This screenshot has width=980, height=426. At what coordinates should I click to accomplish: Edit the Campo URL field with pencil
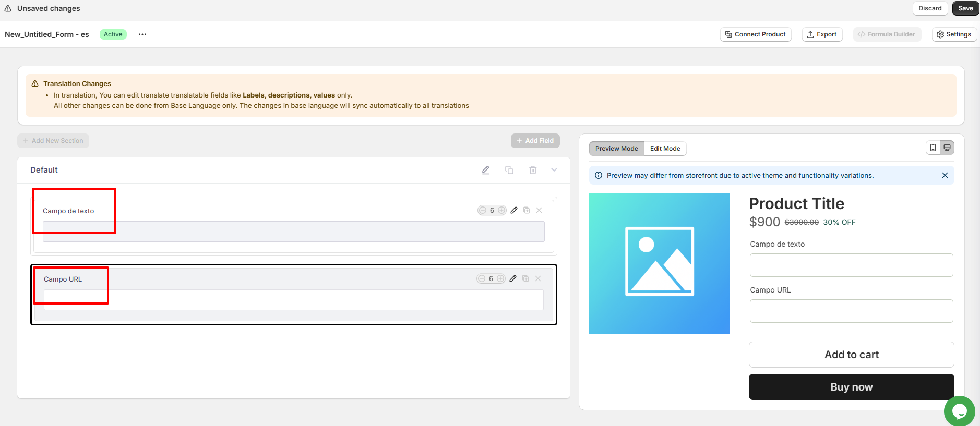[x=513, y=278]
